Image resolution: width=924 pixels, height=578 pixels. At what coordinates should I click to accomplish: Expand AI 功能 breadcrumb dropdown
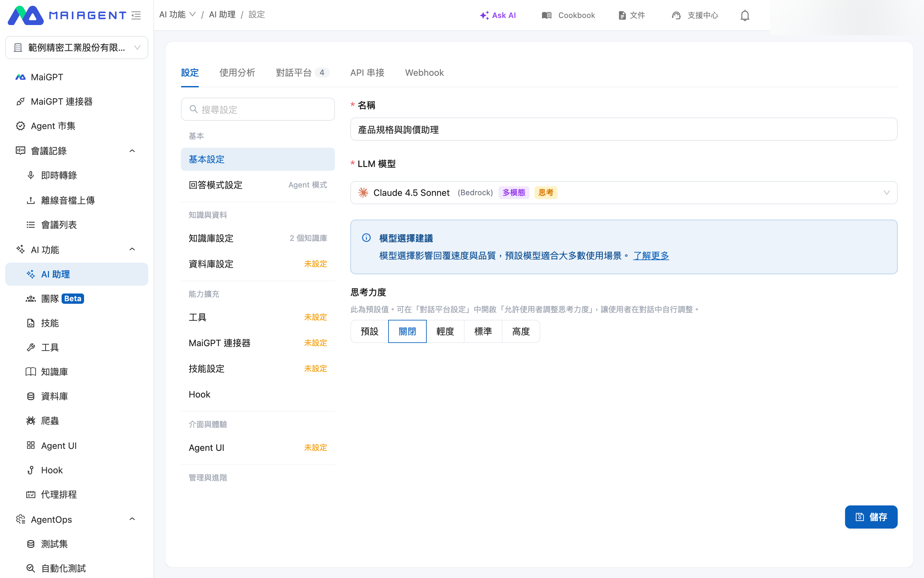pyautogui.click(x=177, y=14)
